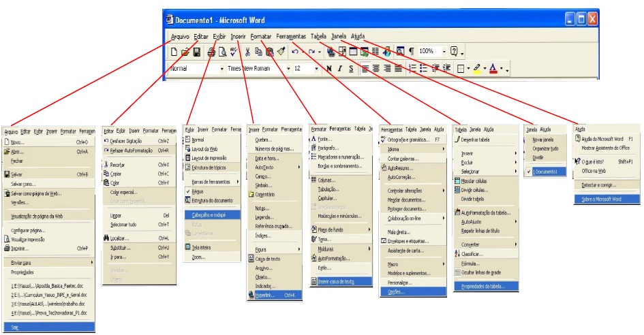
Task: Open the 100% zoom dropdown
Action: (444, 51)
